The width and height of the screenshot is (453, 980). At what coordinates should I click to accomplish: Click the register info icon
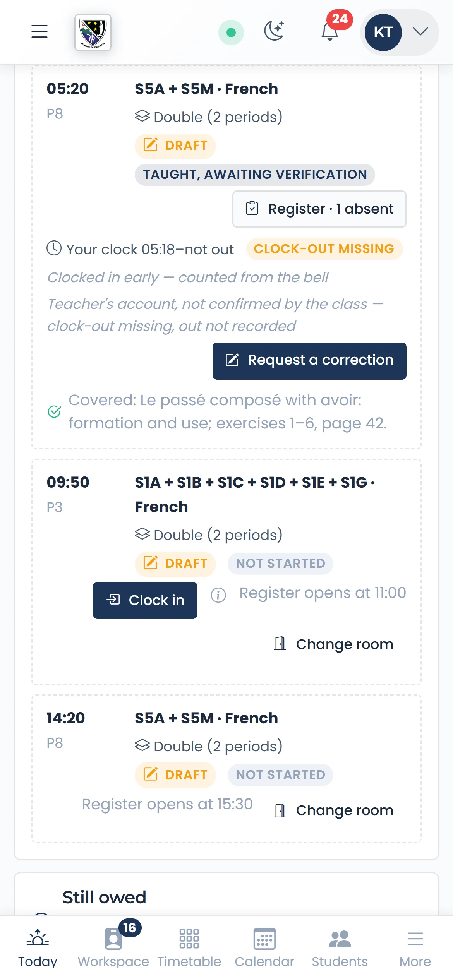pyautogui.click(x=218, y=595)
